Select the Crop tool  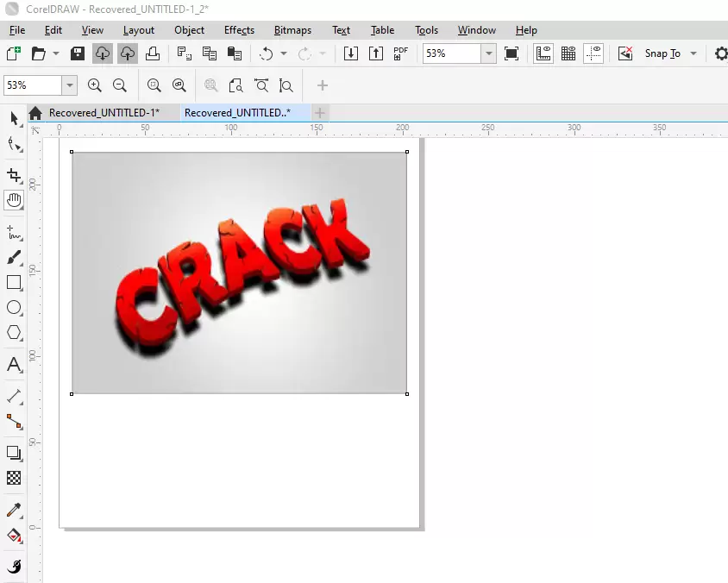coord(14,176)
